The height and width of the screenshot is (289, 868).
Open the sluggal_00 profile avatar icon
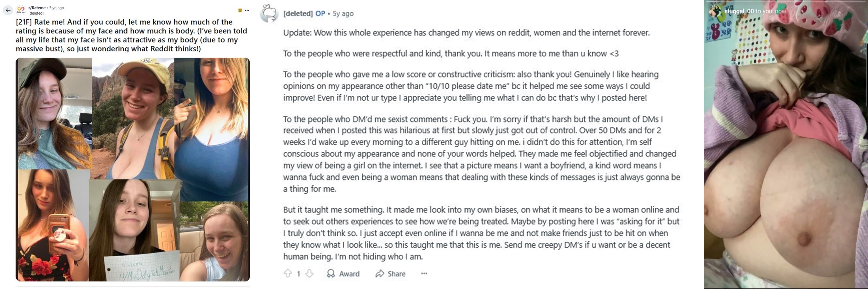715,11
